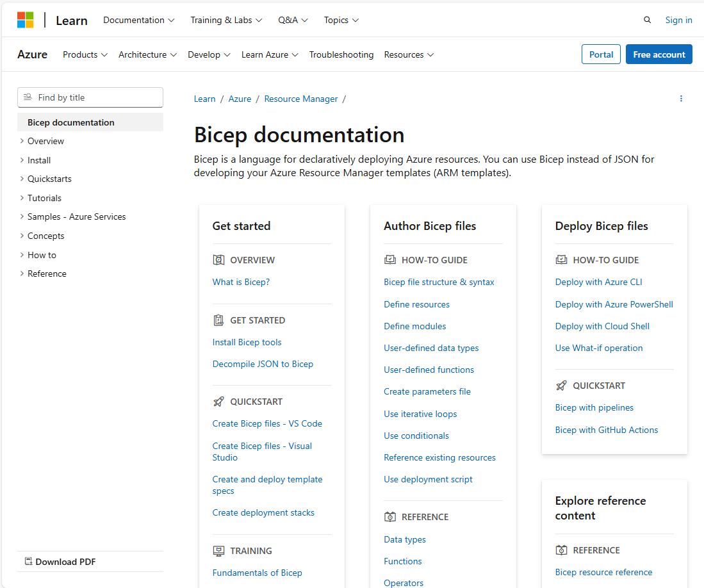This screenshot has width=704, height=588.
Task: Click the Reference icon under Explore reference content
Action: (x=561, y=550)
